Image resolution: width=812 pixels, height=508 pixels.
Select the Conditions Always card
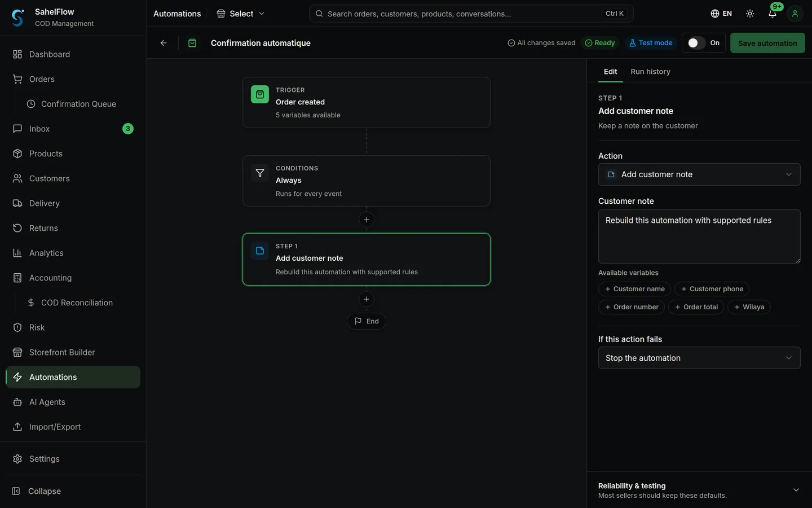pos(367,181)
